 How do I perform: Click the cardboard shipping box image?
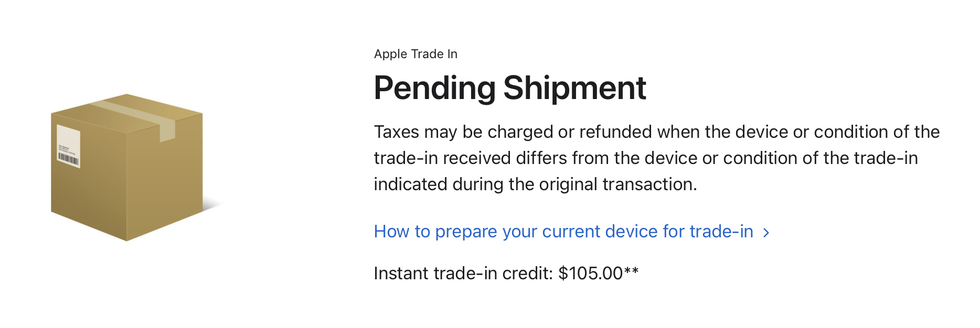(127, 168)
